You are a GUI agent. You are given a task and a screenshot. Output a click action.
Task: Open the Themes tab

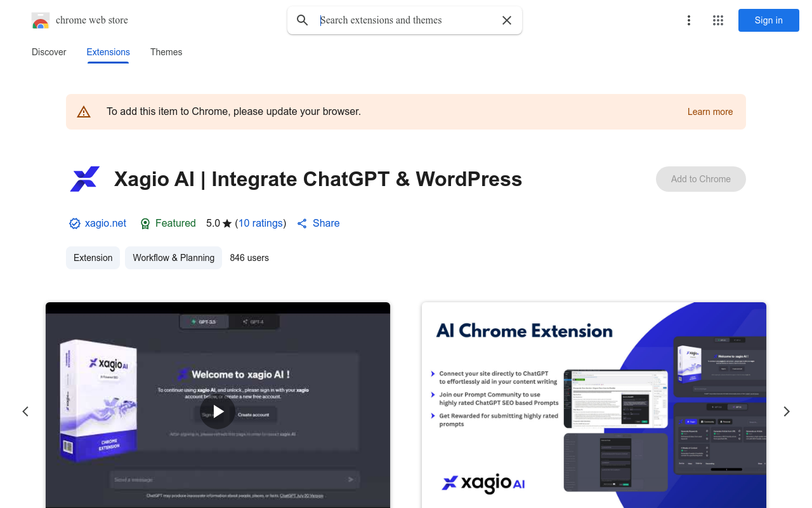click(x=166, y=52)
